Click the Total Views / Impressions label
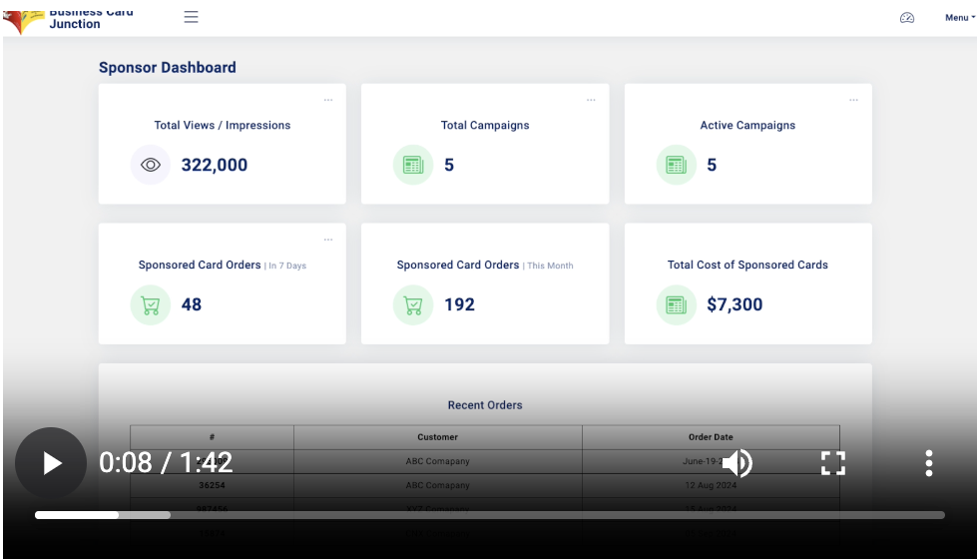The width and height of the screenshot is (980, 559). [x=223, y=125]
